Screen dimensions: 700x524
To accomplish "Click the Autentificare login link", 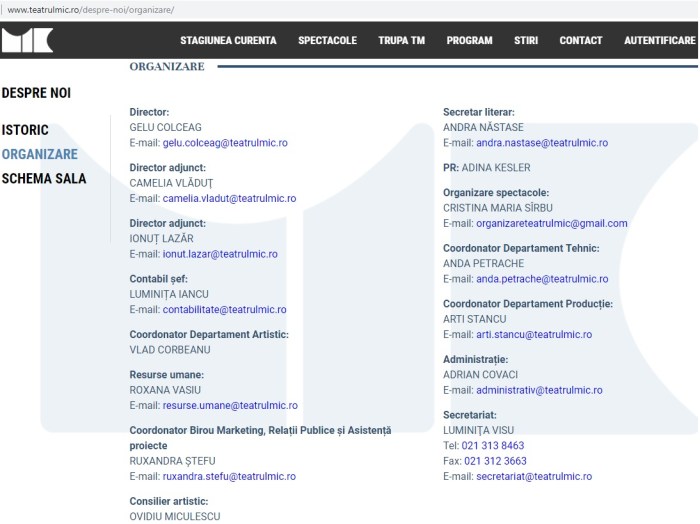I will coord(659,41).
